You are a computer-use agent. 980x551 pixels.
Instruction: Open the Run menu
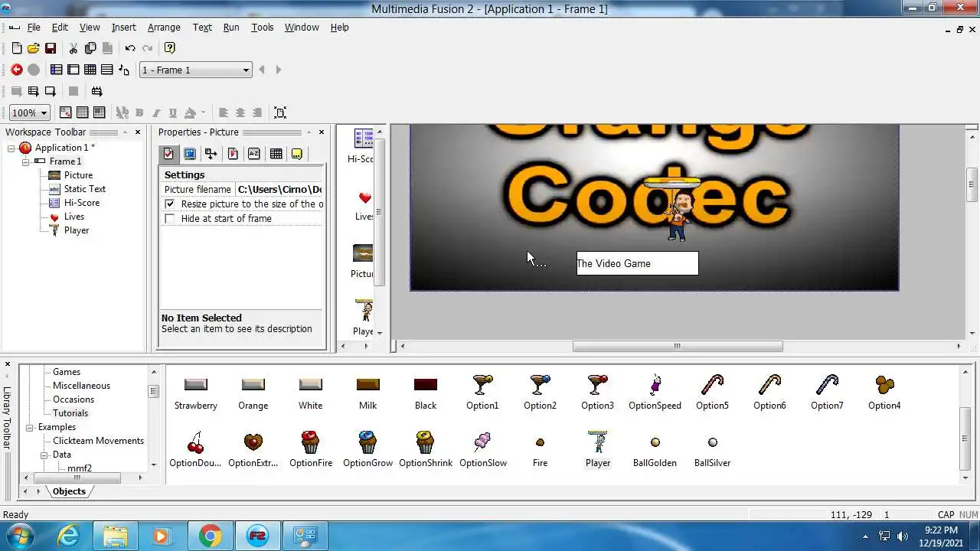click(x=231, y=27)
